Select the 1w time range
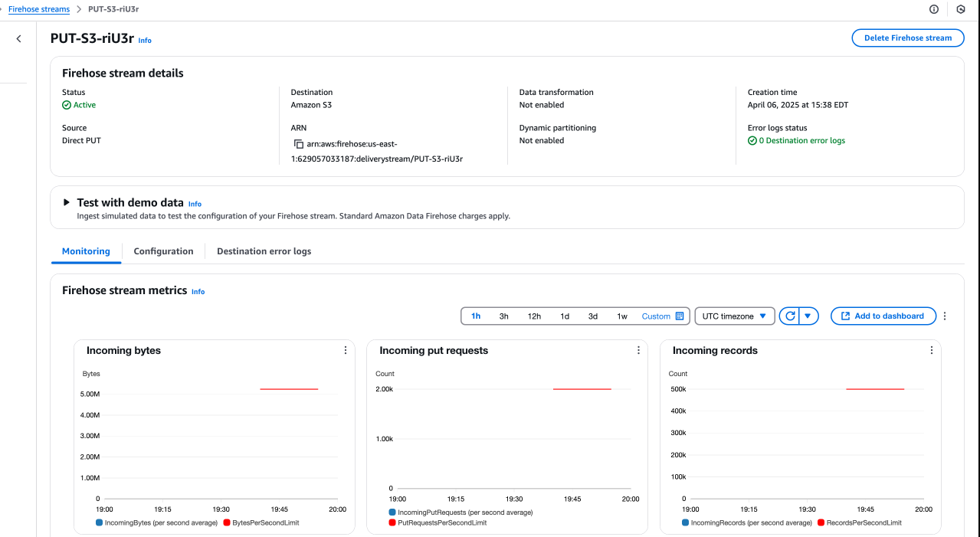The width and height of the screenshot is (980, 537). click(622, 316)
